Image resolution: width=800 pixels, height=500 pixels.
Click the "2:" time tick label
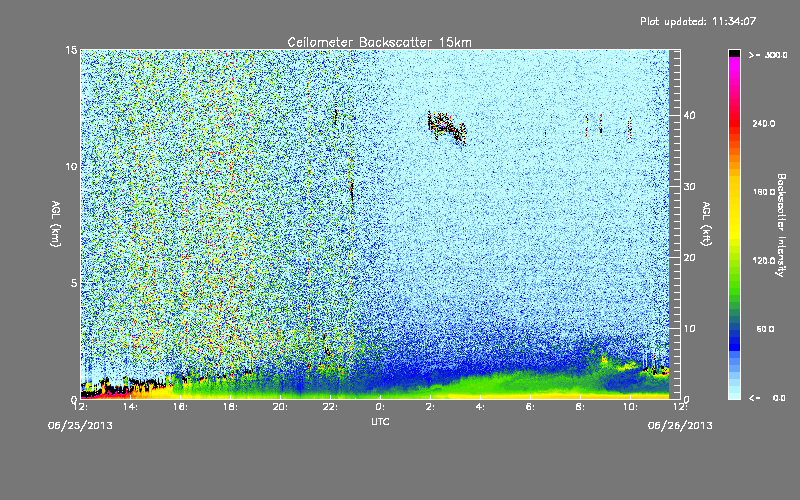pyautogui.click(x=430, y=407)
